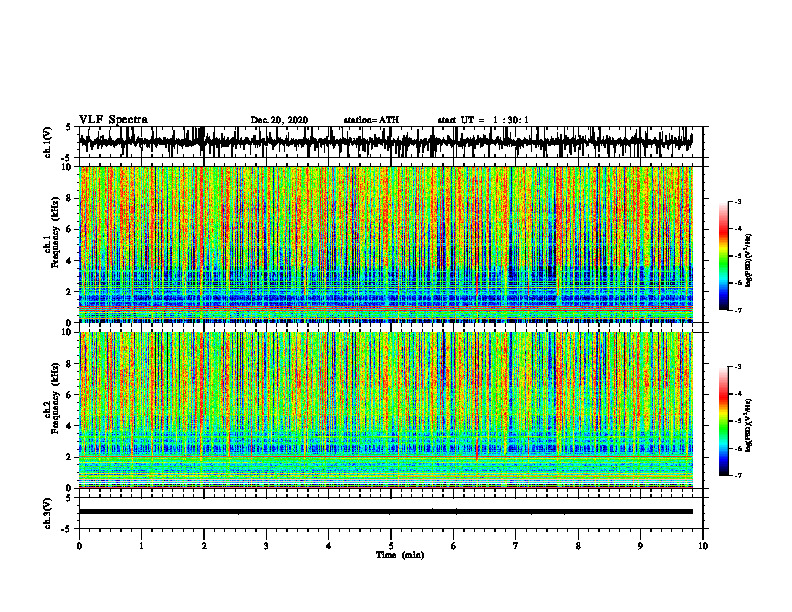This screenshot has width=792, height=612.
Task: Select the "start UT = 1:30:1" text
Action: tap(483, 120)
